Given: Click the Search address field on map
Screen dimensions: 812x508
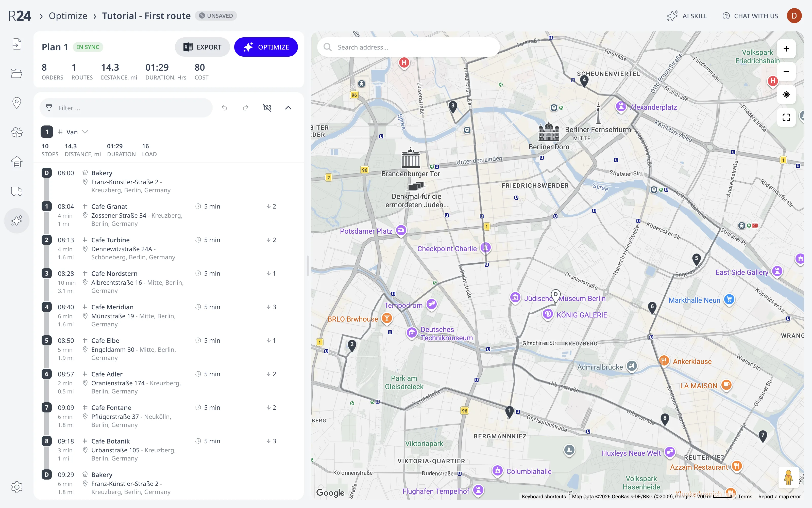Looking at the screenshot, I should pyautogui.click(x=408, y=47).
